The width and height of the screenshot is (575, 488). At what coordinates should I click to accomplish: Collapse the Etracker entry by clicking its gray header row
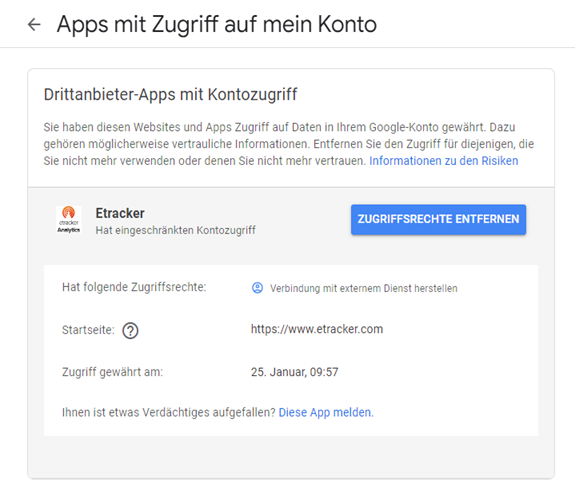point(291,219)
